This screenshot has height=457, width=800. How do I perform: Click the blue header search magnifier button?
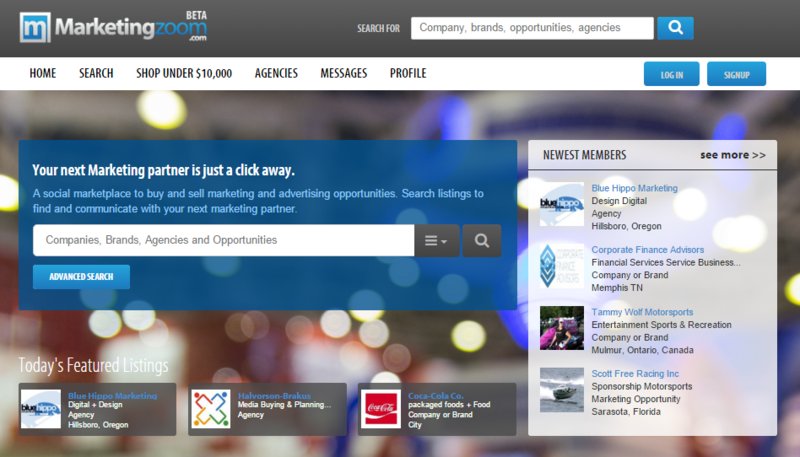tap(675, 28)
